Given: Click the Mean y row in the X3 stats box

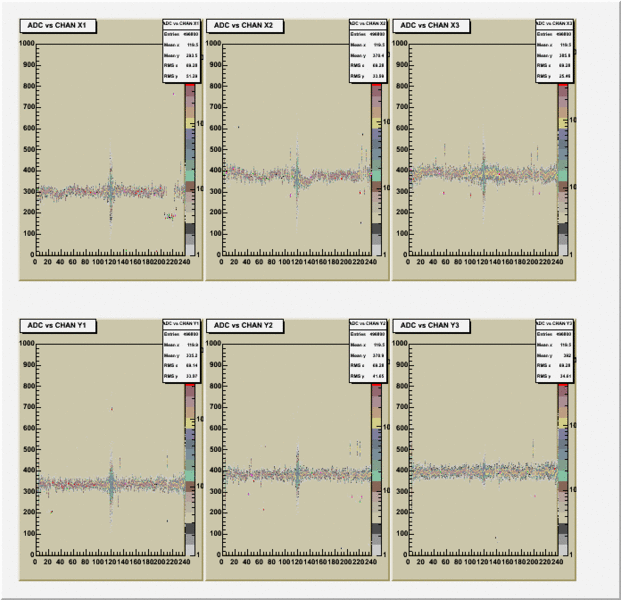Looking at the screenshot, I should (x=554, y=55).
